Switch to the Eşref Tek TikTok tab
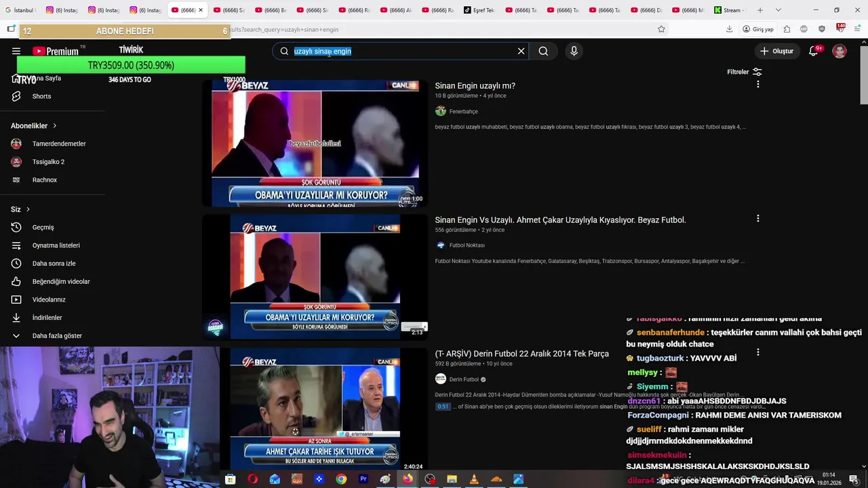Viewport: 868px width, 488px height. coord(479,10)
